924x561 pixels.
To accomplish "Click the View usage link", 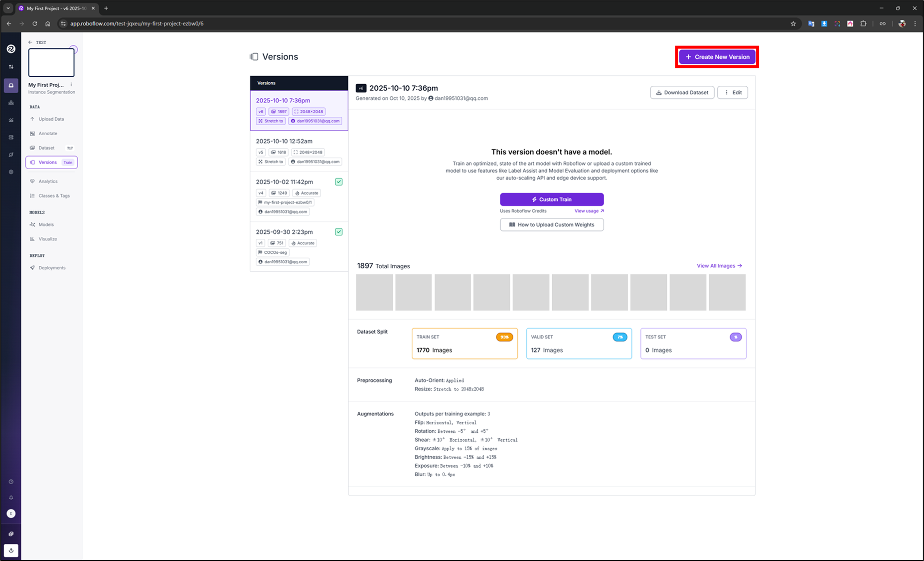I will (x=589, y=211).
